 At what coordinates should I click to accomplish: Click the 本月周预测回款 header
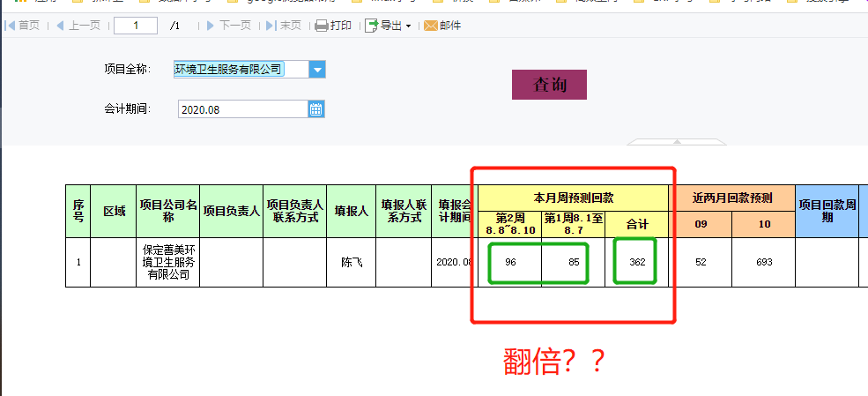(x=574, y=198)
